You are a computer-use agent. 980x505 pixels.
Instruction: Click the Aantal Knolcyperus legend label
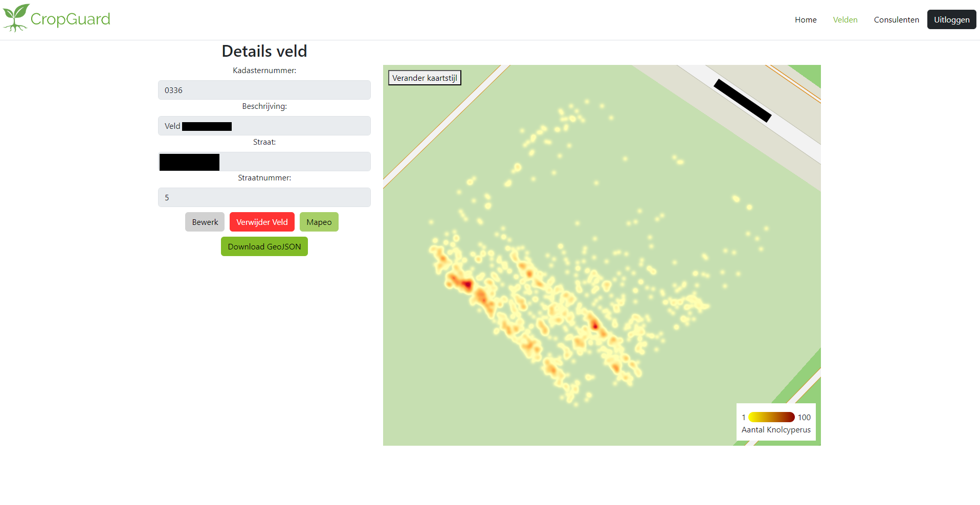(776, 430)
